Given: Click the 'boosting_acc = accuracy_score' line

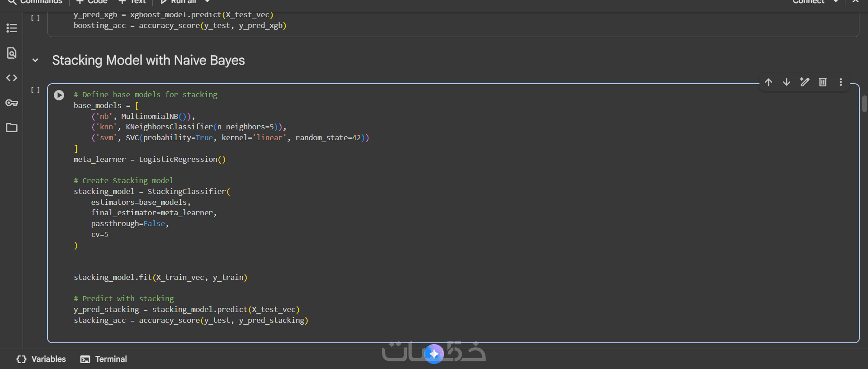Looking at the screenshot, I should (180, 25).
